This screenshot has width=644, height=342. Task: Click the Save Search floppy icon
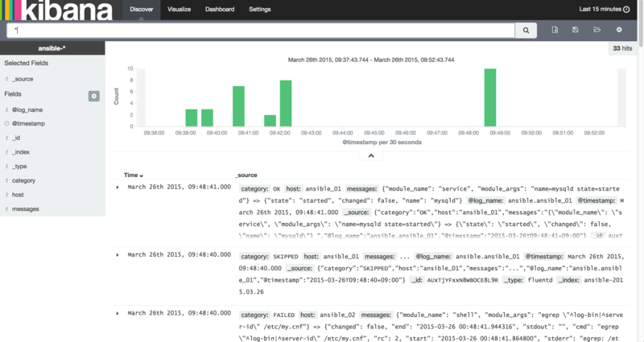click(x=576, y=30)
